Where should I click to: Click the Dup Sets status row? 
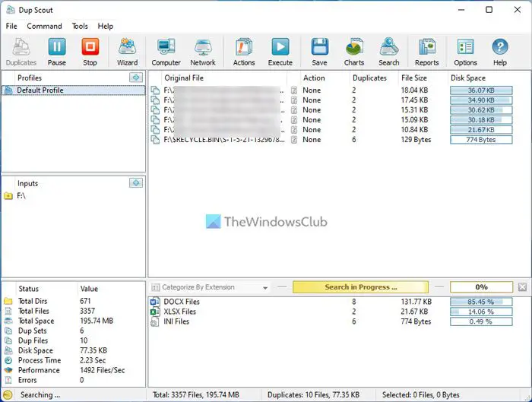click(x=74, y=331)
